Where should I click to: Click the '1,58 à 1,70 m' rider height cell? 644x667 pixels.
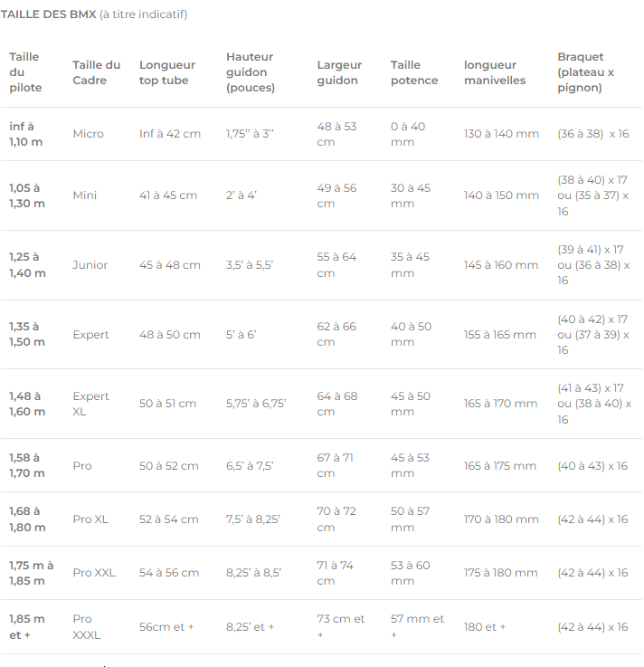pos(26,465)
